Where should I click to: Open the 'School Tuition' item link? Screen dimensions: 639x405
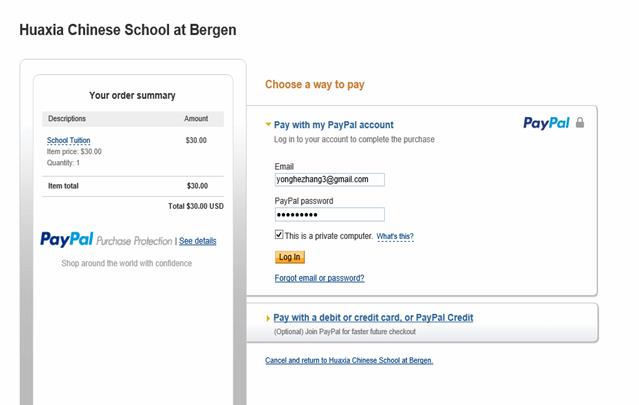tap(68, 141)
